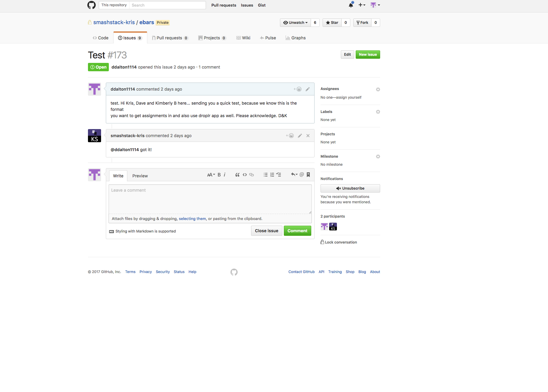Click assign yourself link
Screen dimensions: 548x392
349,97
